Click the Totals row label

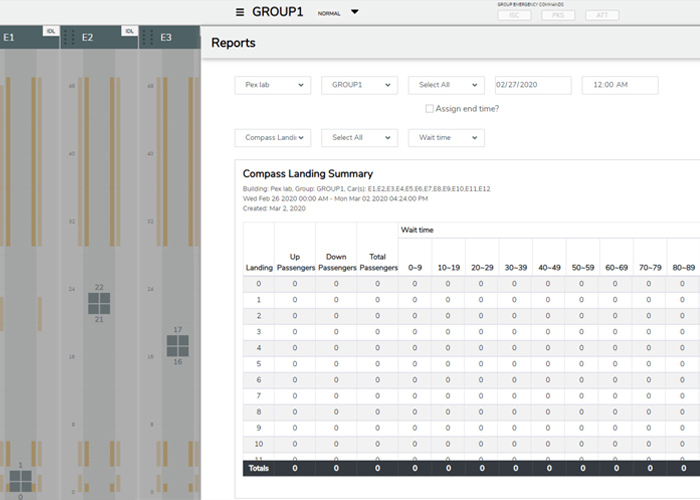258,468
